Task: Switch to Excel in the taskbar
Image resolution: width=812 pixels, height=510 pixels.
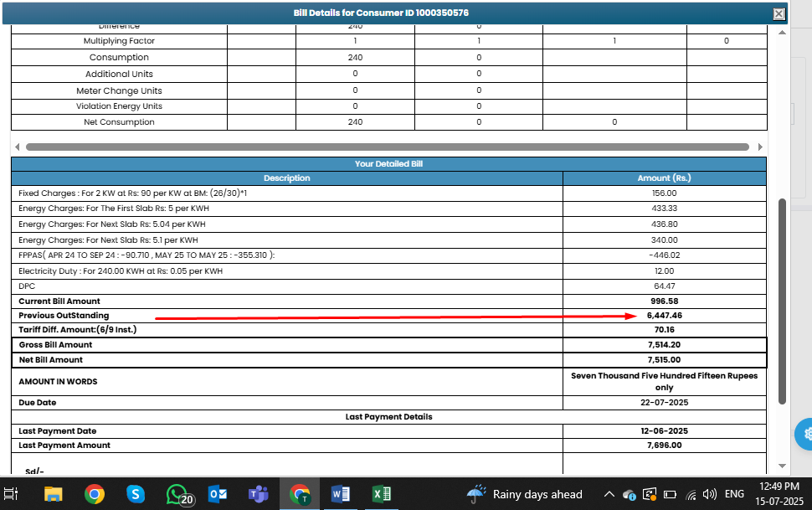Action: pyautogui.click(x=381, y=494)
